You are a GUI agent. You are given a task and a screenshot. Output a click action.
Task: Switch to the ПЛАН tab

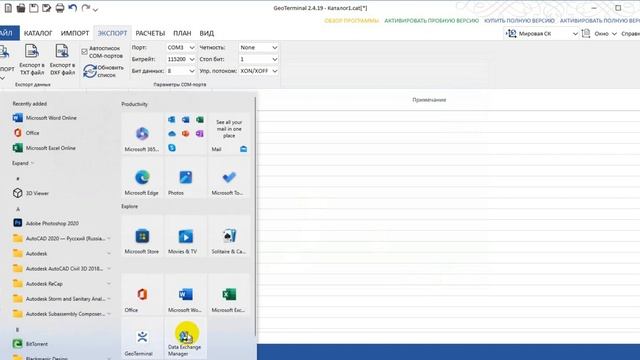[x=182, y=33]
